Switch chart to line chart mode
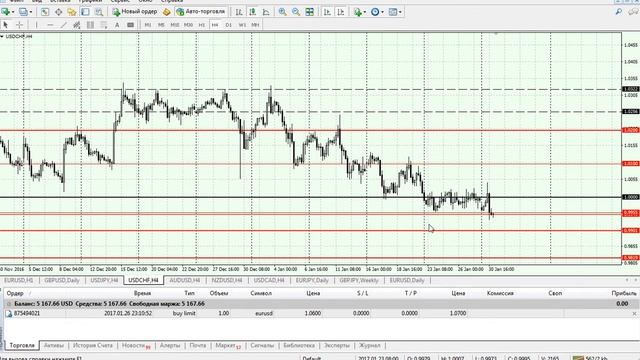 [266, 12]
